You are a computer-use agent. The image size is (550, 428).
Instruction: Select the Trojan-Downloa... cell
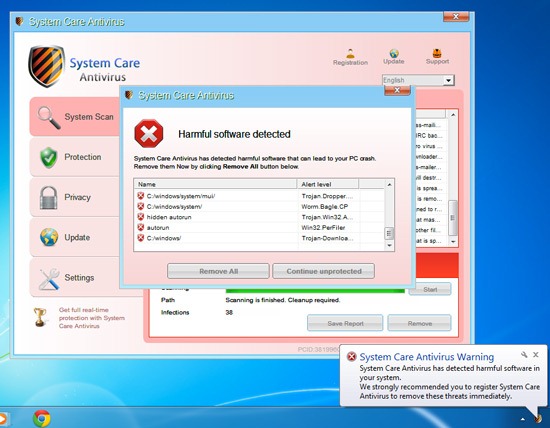point(328,238)
